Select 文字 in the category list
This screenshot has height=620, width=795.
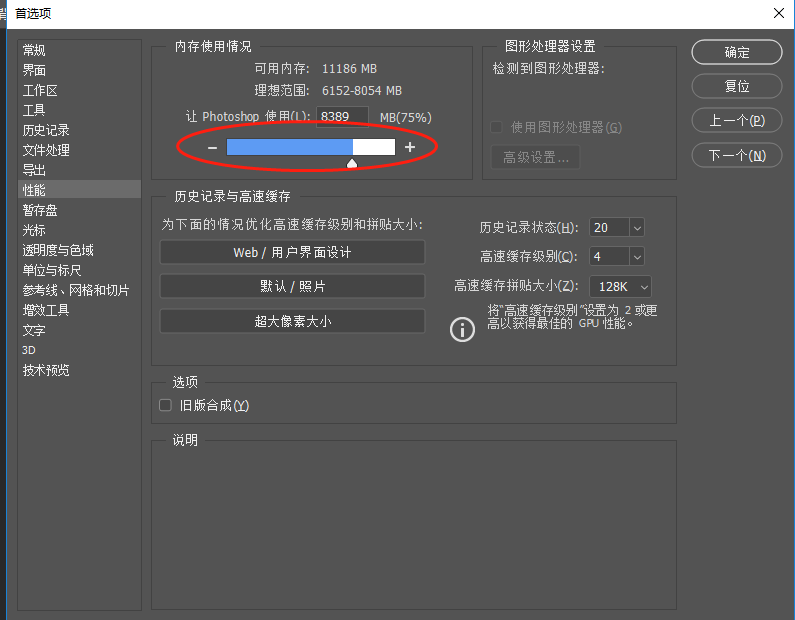point(79,330)
